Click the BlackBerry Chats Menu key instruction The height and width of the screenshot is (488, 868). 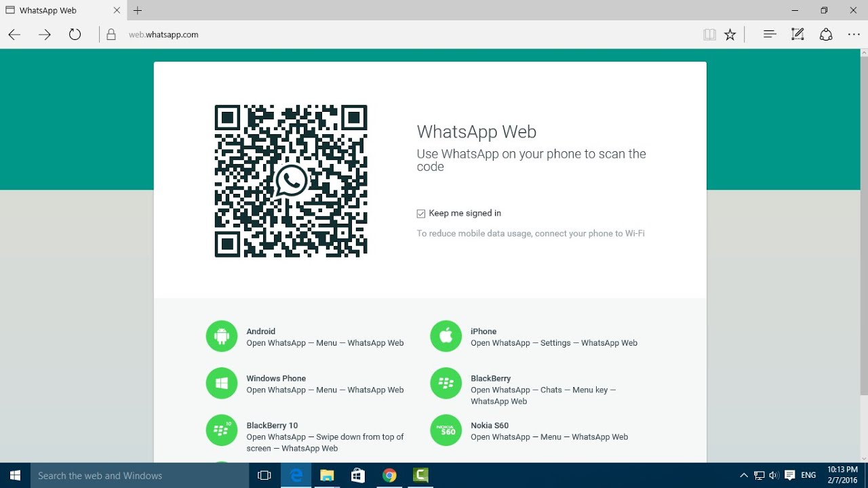pyautogui.click(x=543, y=396)
